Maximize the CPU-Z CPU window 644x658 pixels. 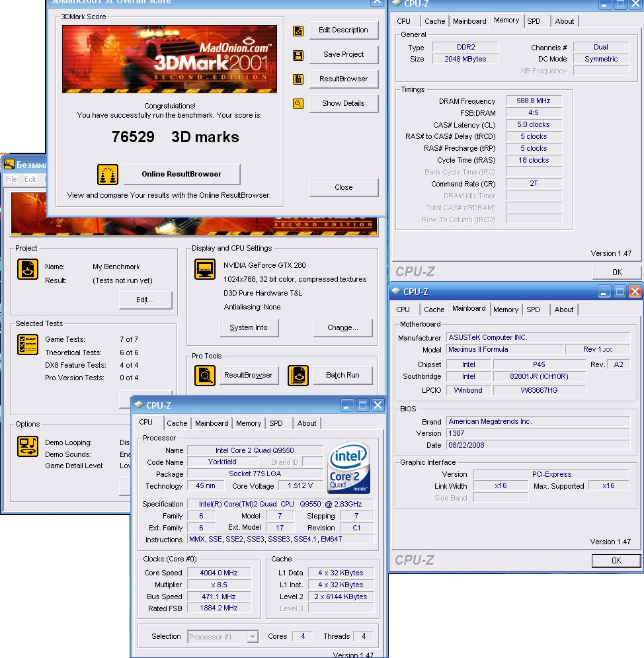point(362,405)
